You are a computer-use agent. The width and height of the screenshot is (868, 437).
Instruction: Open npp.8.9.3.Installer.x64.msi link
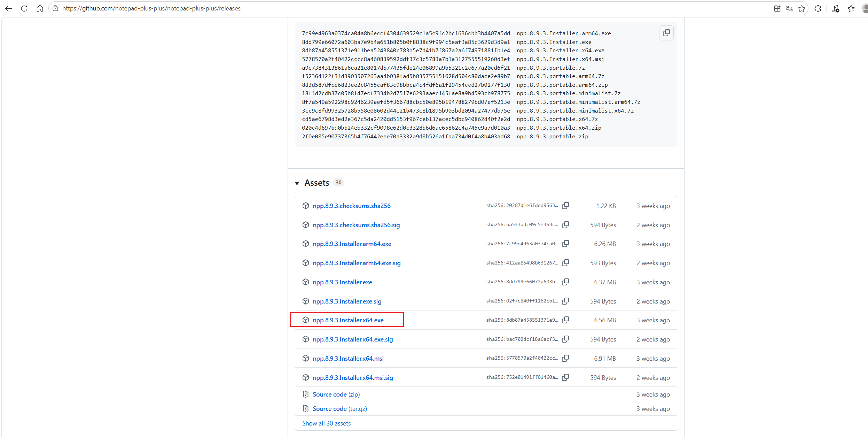pos(348,358)
